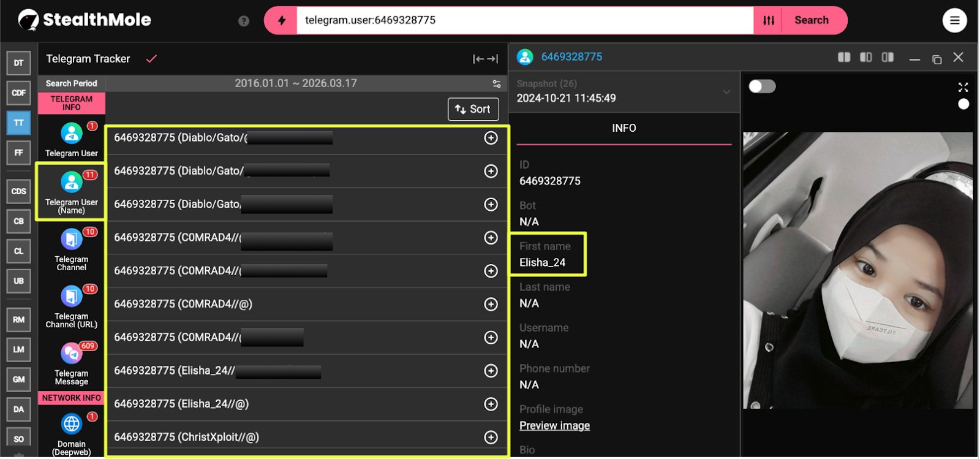This screenshot has width=980, height=459.
Task: Click the telegram.user search input field
Action: pos(524,20)
